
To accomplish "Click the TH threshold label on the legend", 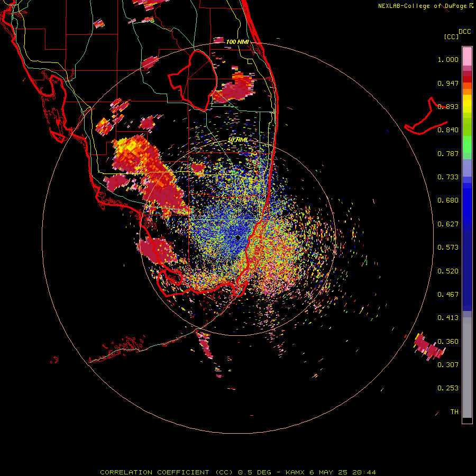I will point(454,411).
